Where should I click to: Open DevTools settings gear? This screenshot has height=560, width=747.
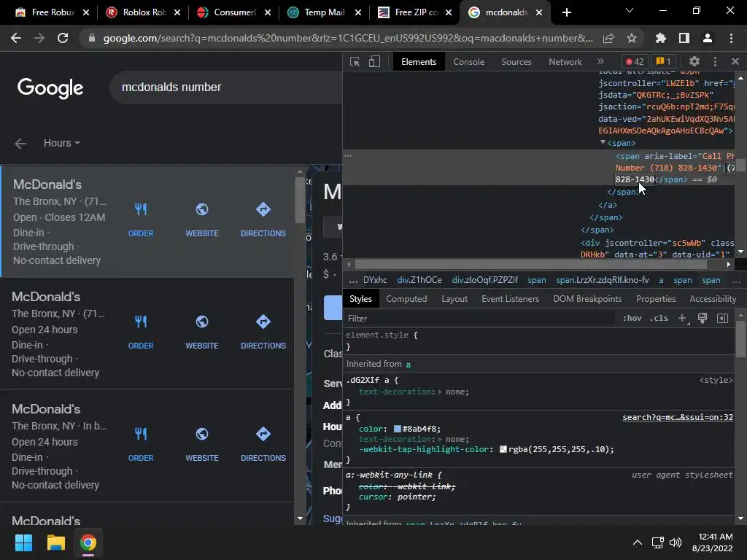coord(694,61)
